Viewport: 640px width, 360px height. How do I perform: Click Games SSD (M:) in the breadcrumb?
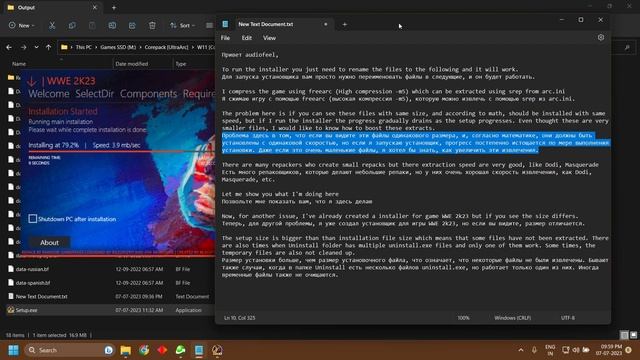118,47
